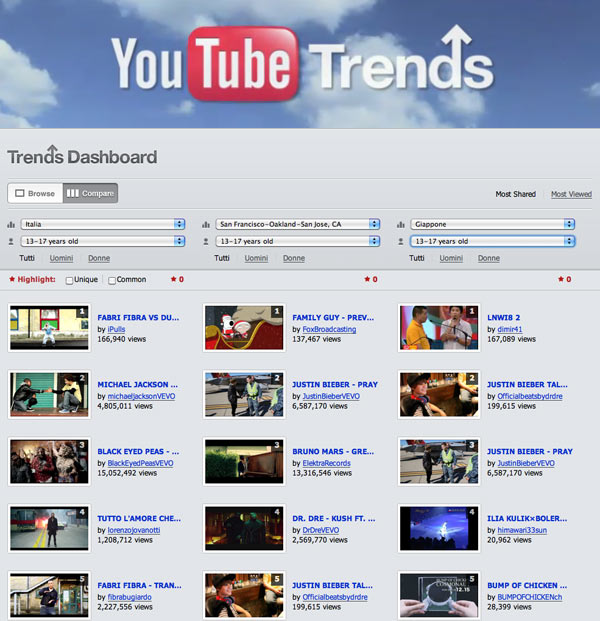Open the Dr. Dre Kush video thumbnail
Screen dimensions: 600x621
pyautogui.click(x=244, y=528)
